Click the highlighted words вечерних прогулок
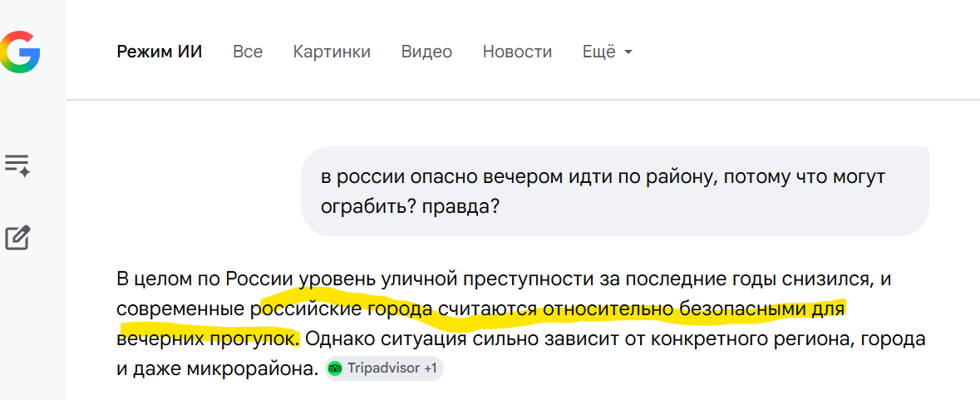The width and height of the screenshot is (980, 400). (x=208, y=339)
